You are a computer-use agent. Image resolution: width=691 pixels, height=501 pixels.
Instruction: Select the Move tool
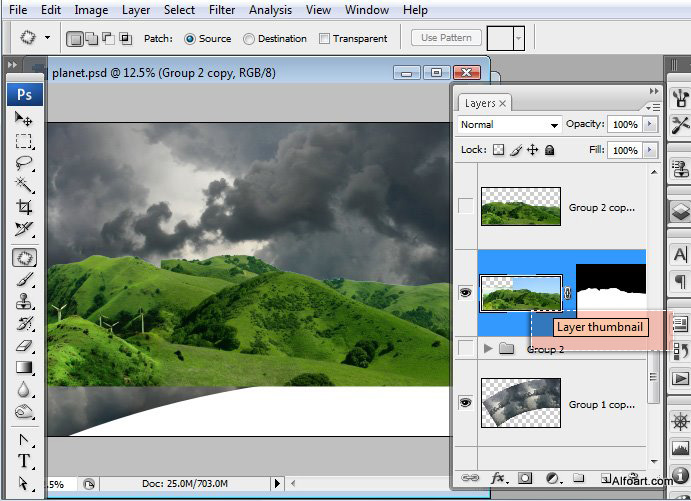coord(24,119)
